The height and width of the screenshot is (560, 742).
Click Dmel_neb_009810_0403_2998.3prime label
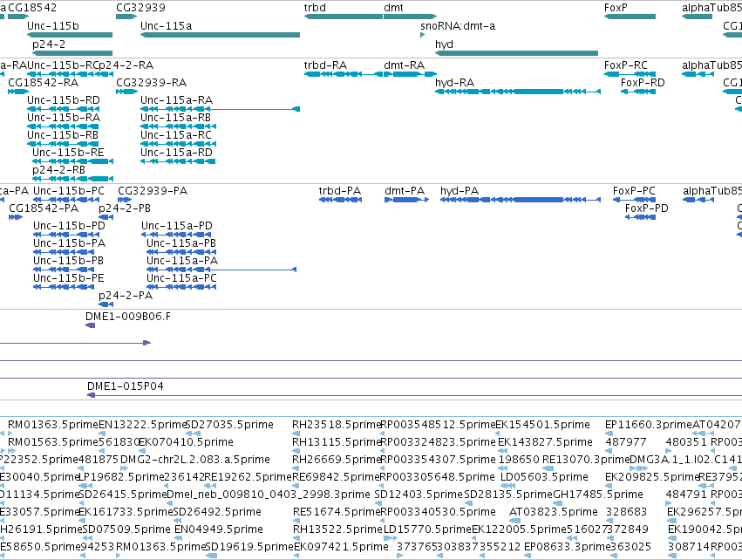click(x=269, y=495)
